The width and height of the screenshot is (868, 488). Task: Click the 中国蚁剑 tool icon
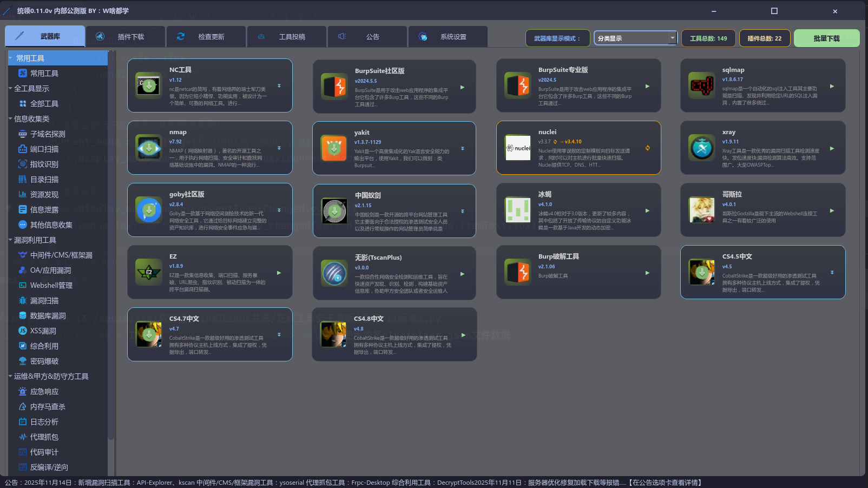334,210
